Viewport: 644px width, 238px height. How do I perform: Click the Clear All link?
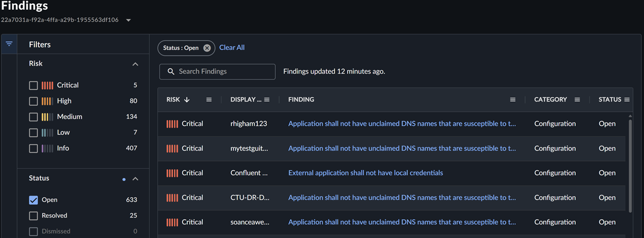coord(232,48)
